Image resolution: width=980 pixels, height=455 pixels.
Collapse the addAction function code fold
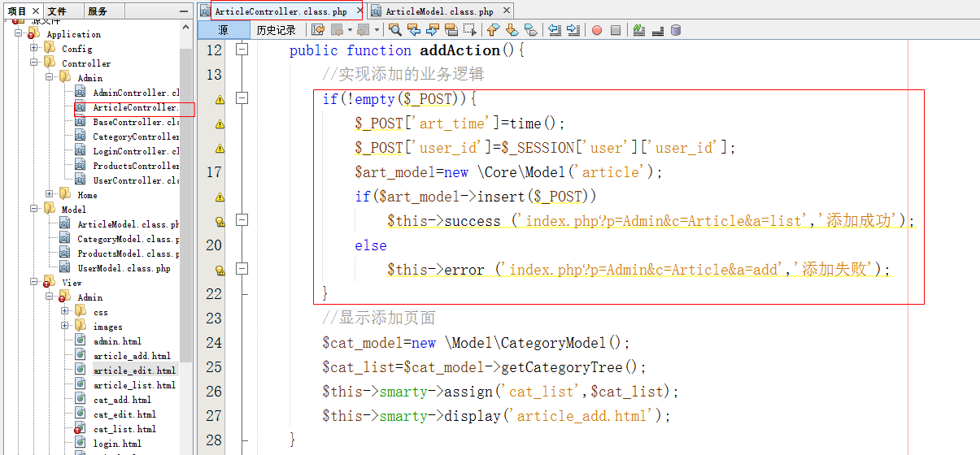pos(242,50)
